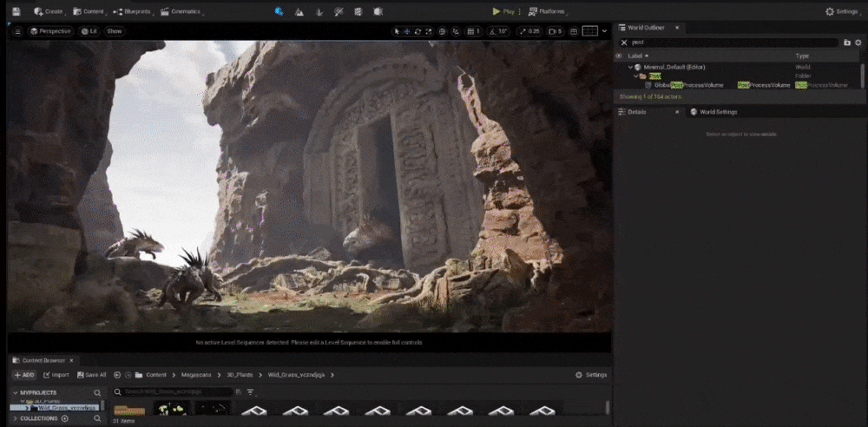868x427 pixels.
Task: Expand the Collections section in Content Browser
Action: pyautogui.click(x=15, y=418)
